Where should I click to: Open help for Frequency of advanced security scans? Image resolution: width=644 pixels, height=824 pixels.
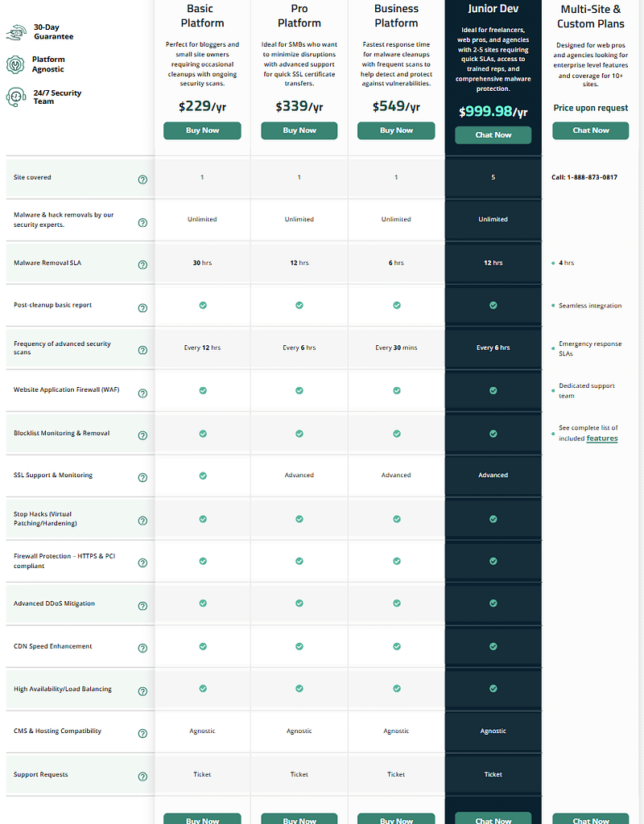pyautogui.click(x=142, y=350)
